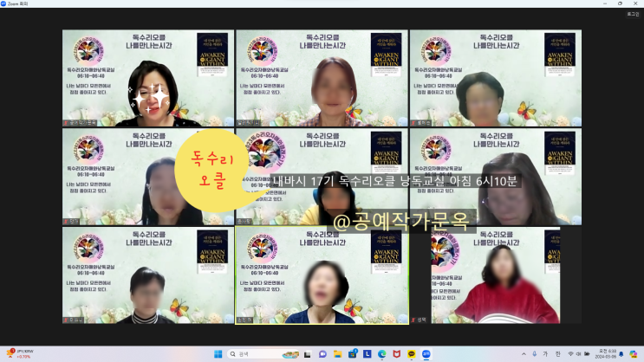Click the microphone icon in system tray
The width and height of the screenshot is (644, 362).
534,354
